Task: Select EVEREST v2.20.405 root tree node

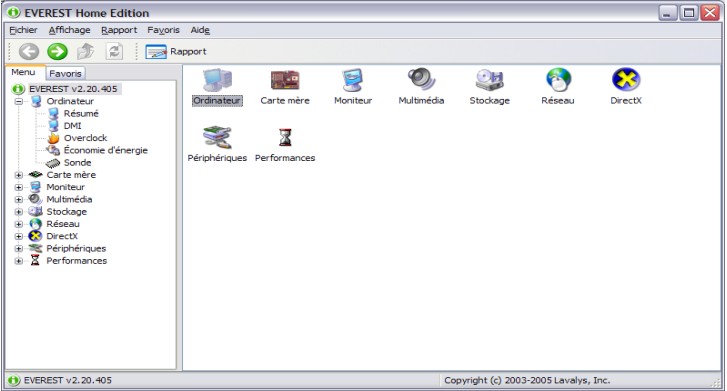Action: [x=73, y=89]
